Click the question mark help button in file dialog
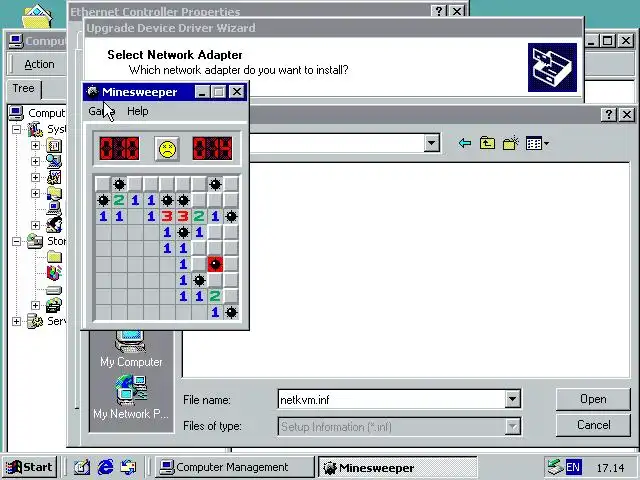640x480 pixels. click(x=609, y=115)
